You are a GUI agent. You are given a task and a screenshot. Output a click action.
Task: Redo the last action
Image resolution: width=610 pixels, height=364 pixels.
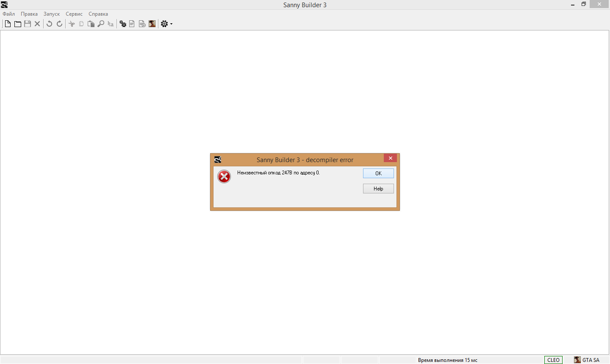[x=59, y=24]
